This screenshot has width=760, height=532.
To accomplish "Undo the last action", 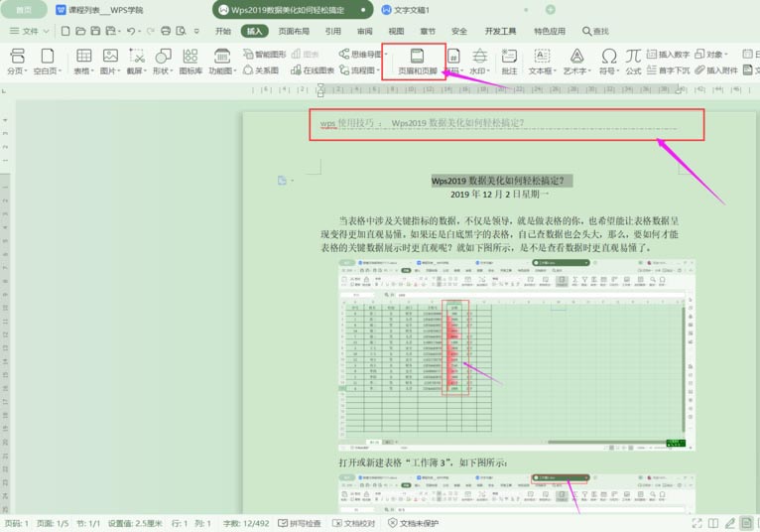I will click(x=130, y=31).
